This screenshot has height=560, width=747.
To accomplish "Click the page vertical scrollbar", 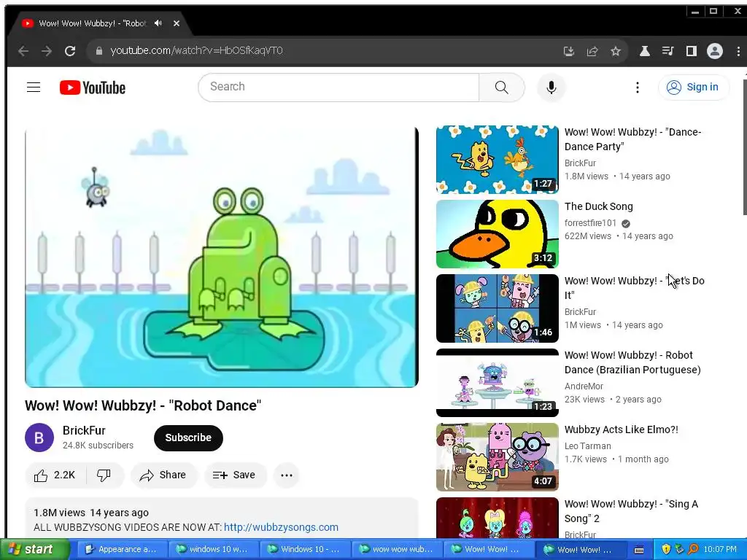I will coord(745,147).
